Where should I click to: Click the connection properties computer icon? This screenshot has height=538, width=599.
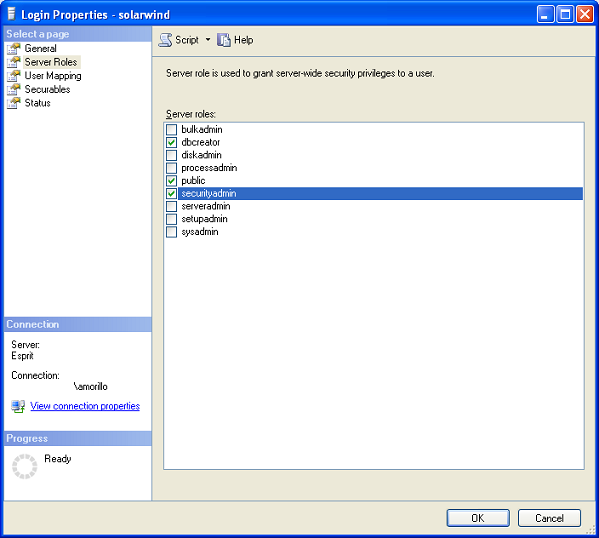point(18,406)
